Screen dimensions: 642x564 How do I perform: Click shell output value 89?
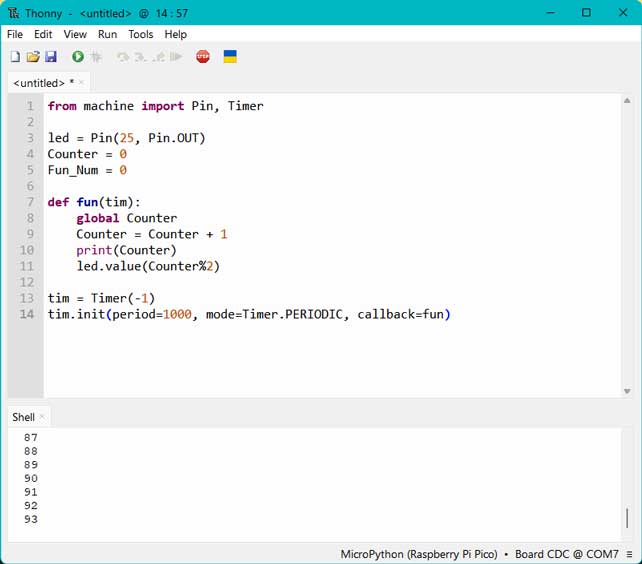click(31, 465)
